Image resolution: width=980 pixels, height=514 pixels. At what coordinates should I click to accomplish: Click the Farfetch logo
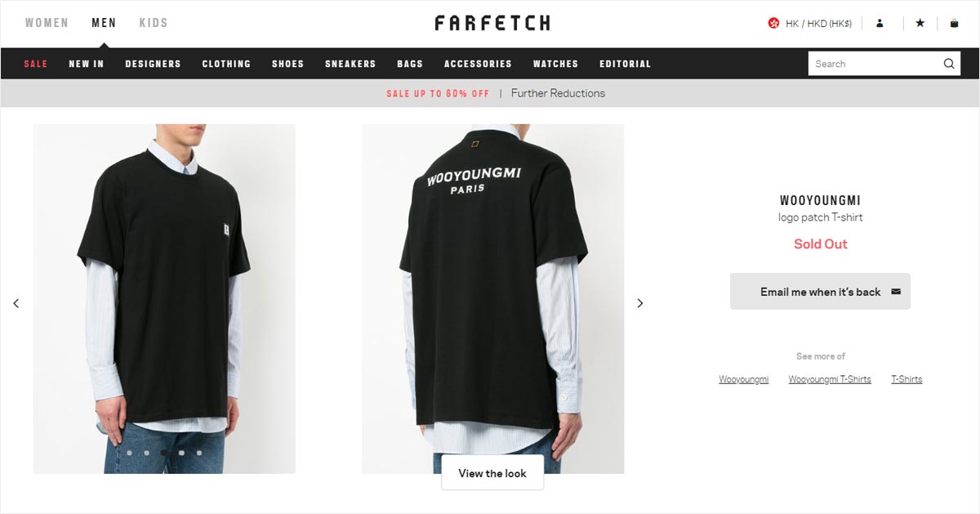(492, 23)
